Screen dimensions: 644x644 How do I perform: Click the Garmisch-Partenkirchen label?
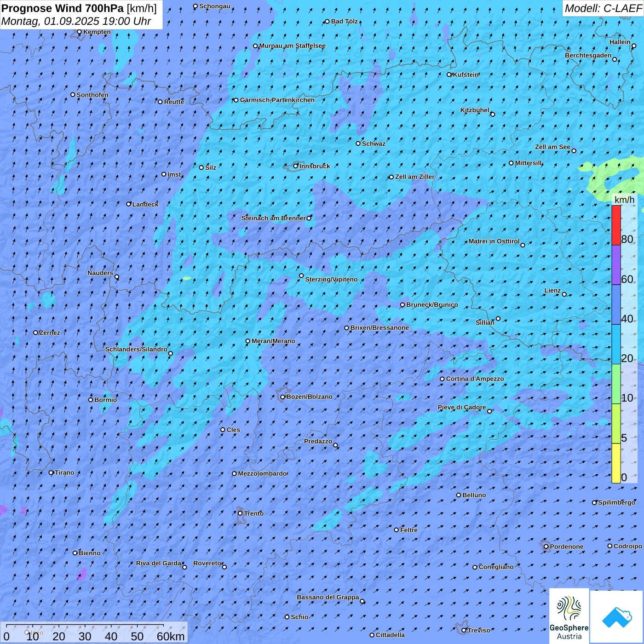click(277, 100)
